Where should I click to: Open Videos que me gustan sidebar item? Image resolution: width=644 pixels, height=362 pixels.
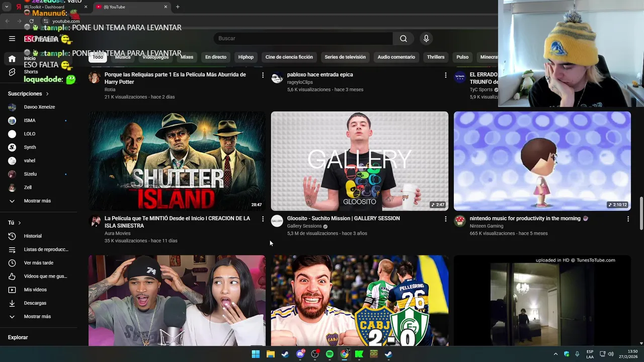tap(38, 276)
